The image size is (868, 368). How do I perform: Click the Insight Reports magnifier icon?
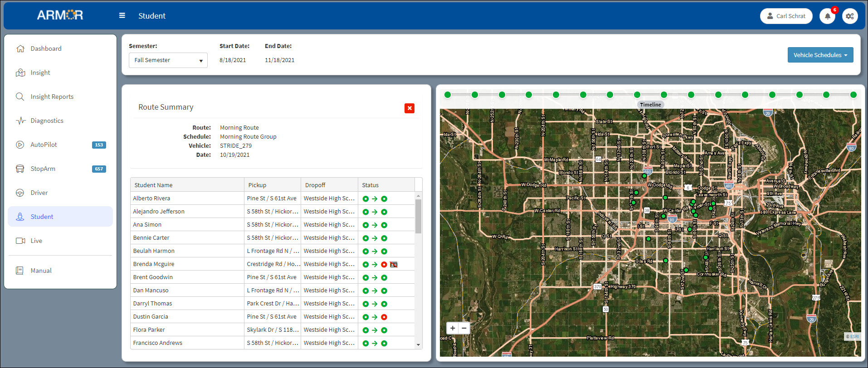click(20, 97)
